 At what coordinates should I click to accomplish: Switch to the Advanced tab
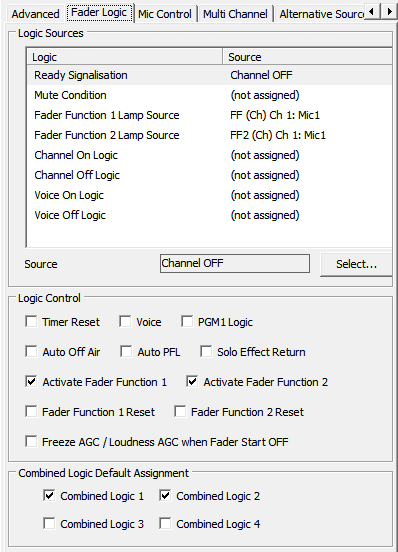tap(35, 14)
